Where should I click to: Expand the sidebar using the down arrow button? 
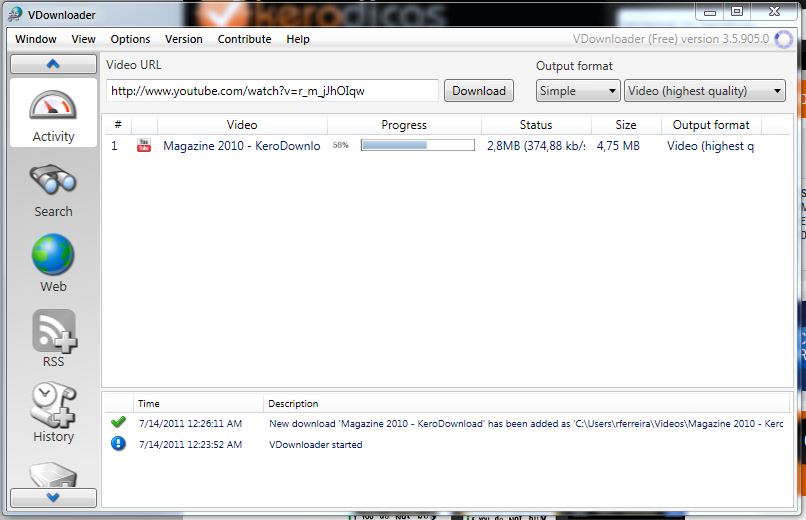(53, 497)
